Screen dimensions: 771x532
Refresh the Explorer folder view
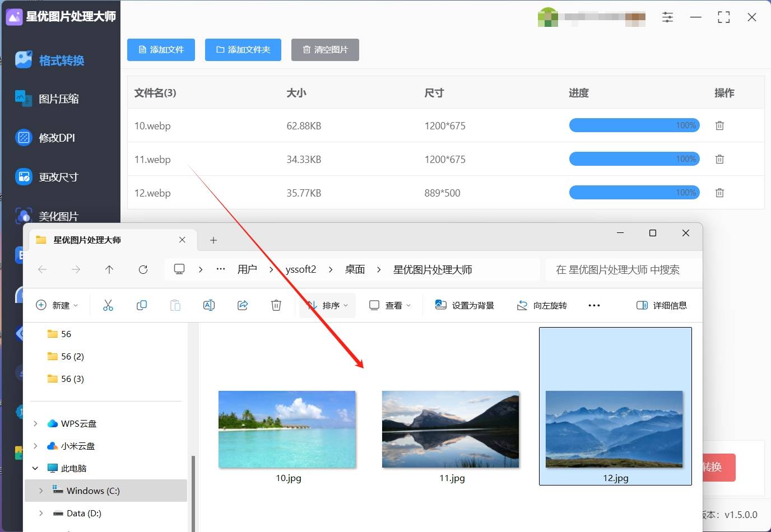tap(143, 269)
